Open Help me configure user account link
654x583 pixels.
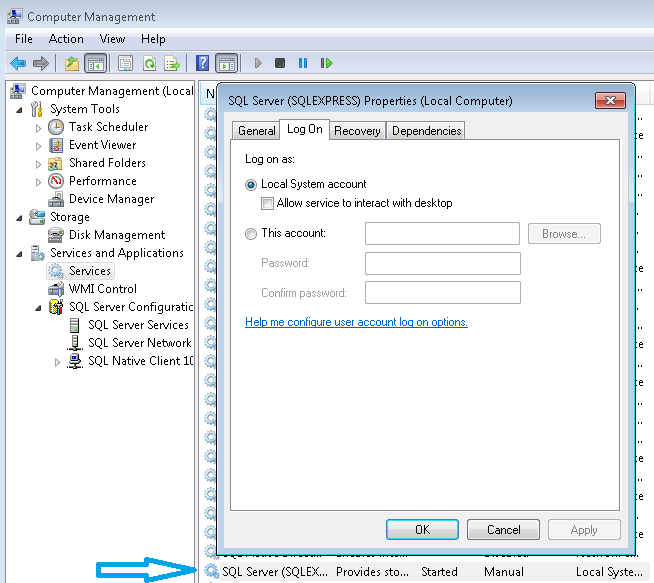tap(356, 322)
